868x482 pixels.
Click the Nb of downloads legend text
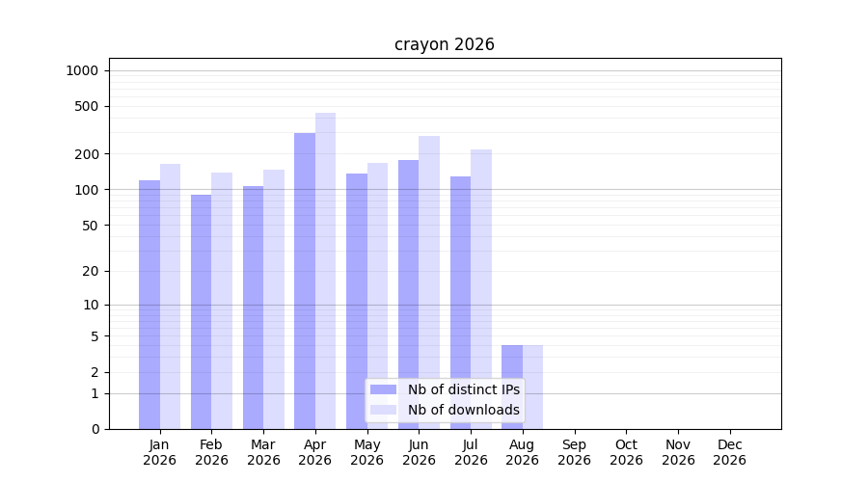(x=464, y=410)
